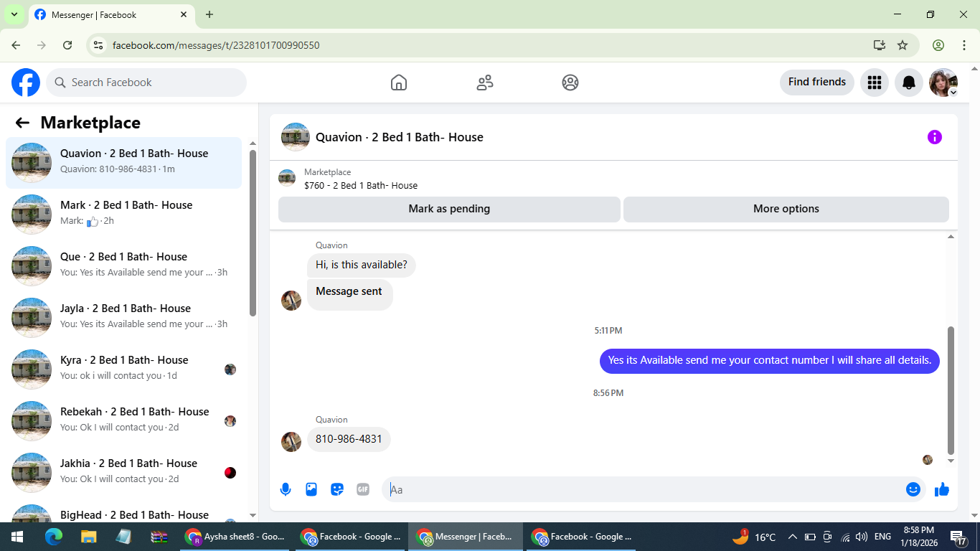The height and width of the screenshot is (551, 980).
Task: Choose a GIF icon
Action: [363, 489]
